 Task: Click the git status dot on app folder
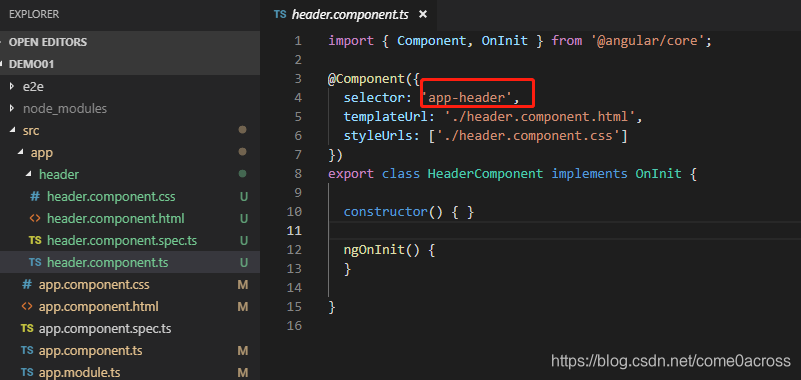243,152
